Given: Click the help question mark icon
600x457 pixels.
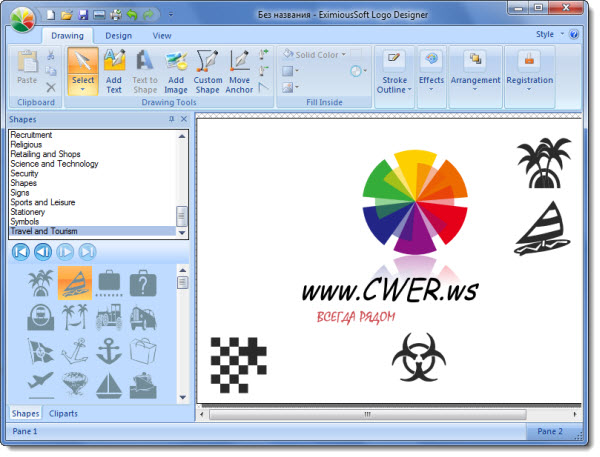Looking at the screenshot, I should click(x=574, y=34).
